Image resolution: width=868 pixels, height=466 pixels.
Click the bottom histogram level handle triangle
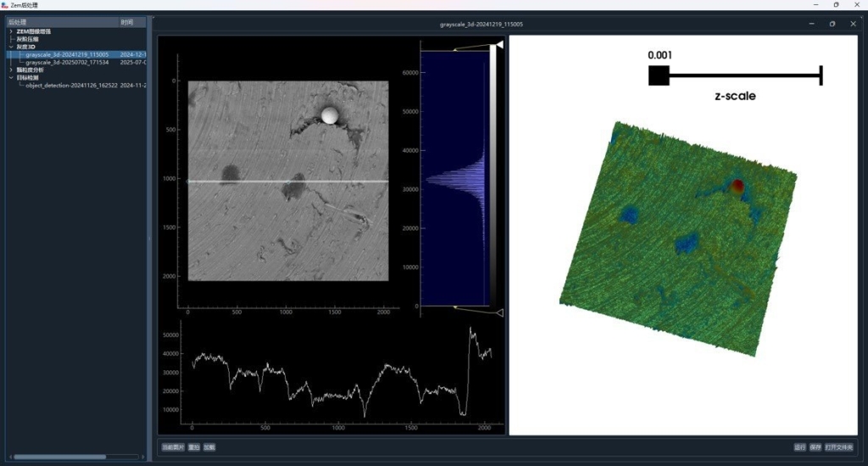coord(499,313)
